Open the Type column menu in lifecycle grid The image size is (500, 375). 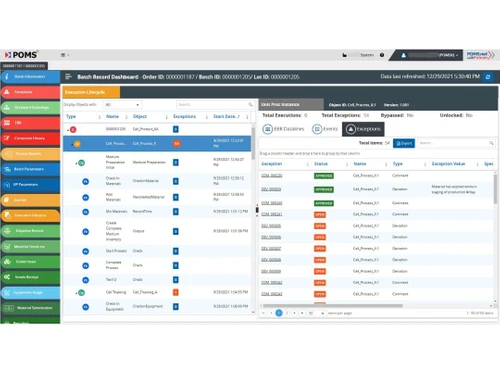99,117
